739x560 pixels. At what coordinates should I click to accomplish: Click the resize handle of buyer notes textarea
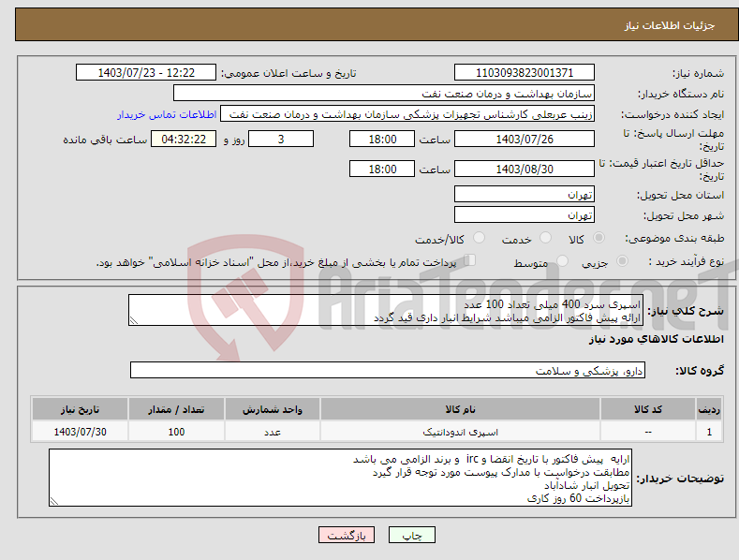click(54, 501)
